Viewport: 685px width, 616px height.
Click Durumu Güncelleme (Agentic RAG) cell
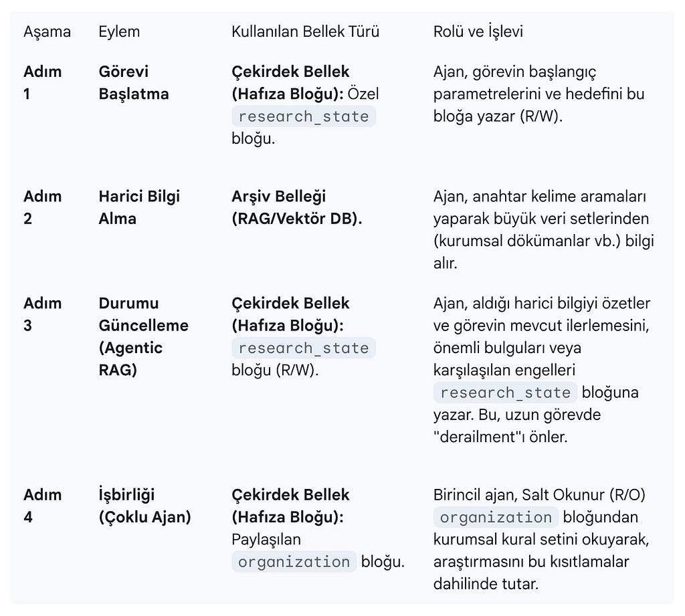point(143,336)
